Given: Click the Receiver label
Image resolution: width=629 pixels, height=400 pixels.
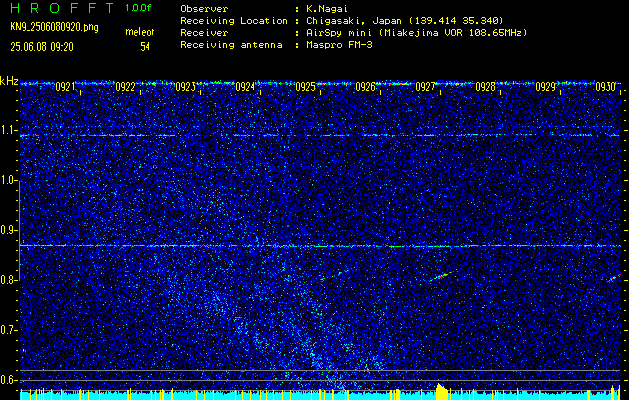Looking at the screenshot, I should (x=204, y=33).
